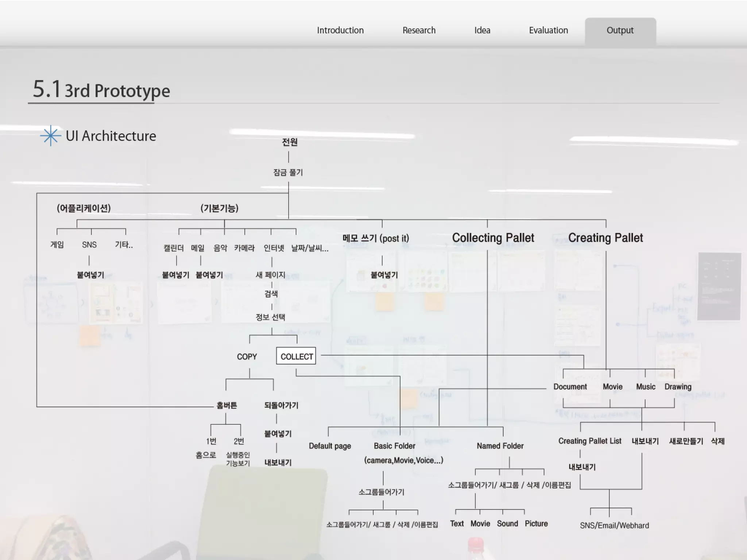
Task: Click the boxed COLLECT node
Action: coord(296,356)
